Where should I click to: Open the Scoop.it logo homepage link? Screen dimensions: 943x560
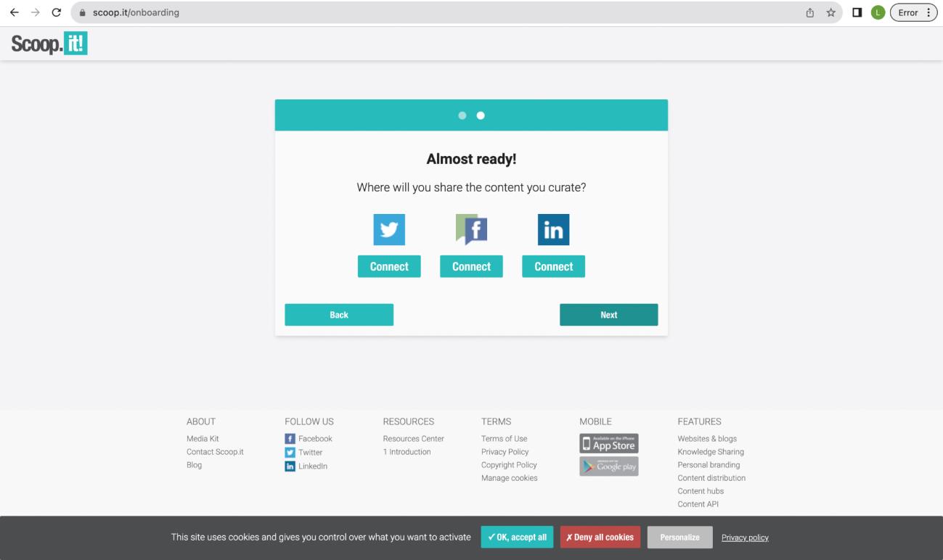click(x=49, y=44)
